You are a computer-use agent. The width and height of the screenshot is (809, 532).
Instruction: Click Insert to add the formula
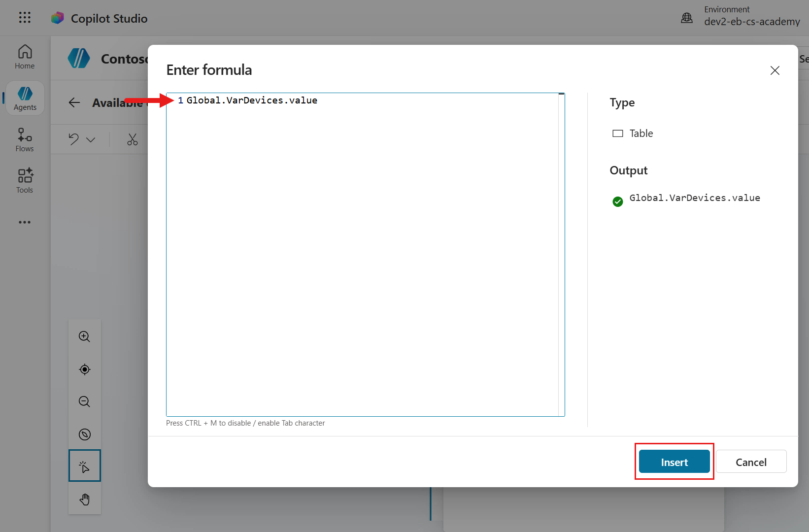[674, 462]
